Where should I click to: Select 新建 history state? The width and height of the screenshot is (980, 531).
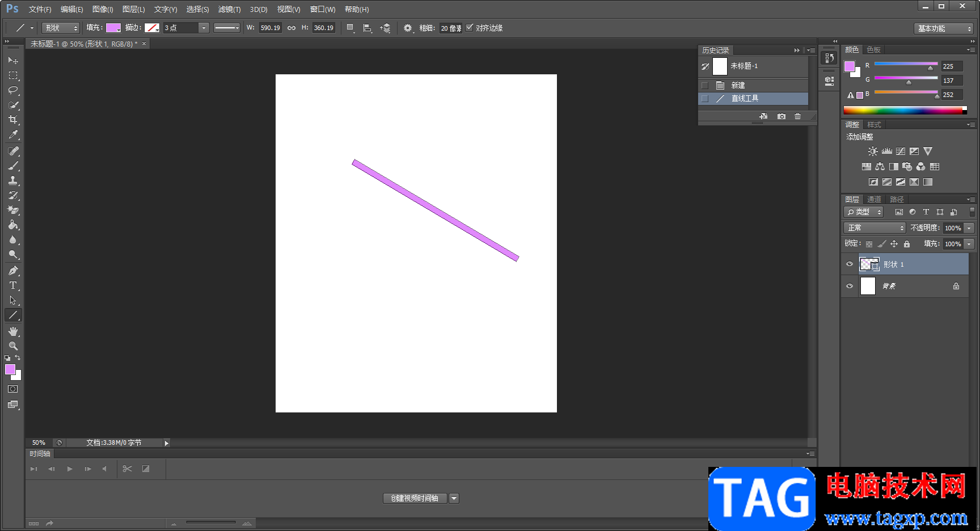coord(753,85)
